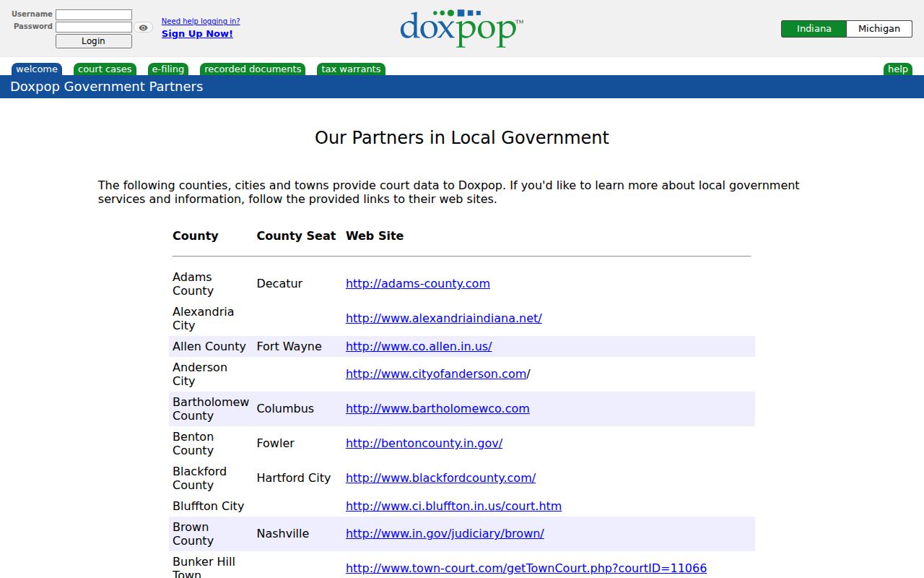Focus the Password input field

(94, 27)
